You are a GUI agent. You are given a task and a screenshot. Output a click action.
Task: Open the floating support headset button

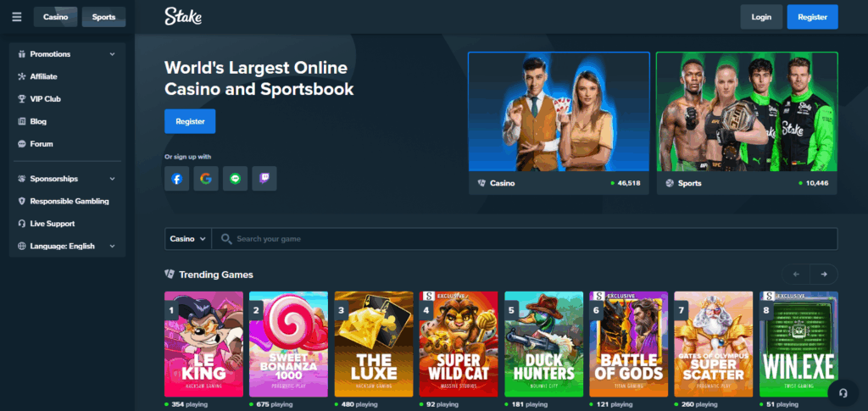843,392
